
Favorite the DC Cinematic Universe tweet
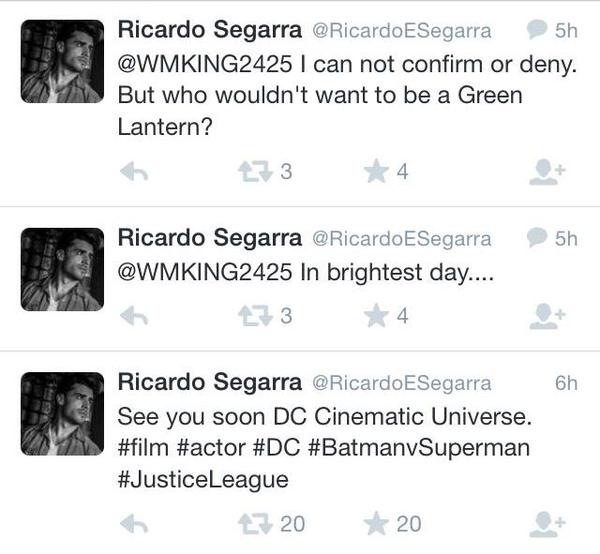point(375,523)
